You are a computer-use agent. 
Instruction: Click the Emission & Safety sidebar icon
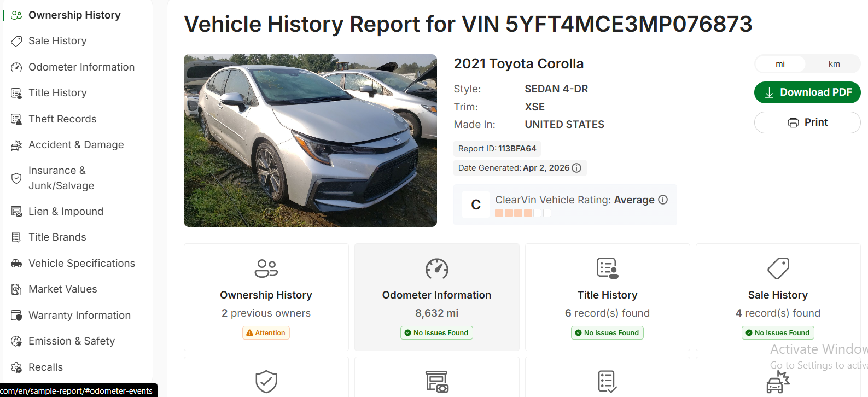click(x=16, y=341)
